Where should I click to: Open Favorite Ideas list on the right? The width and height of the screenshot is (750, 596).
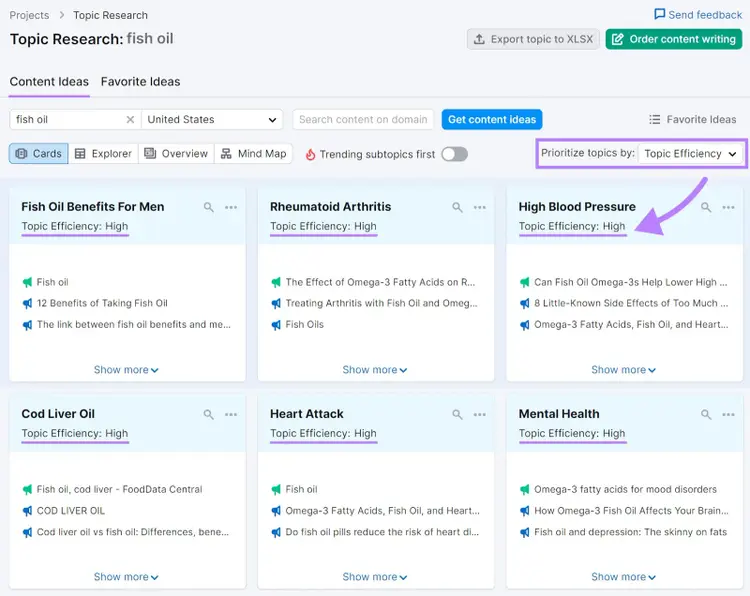click(x=692, y=120)
